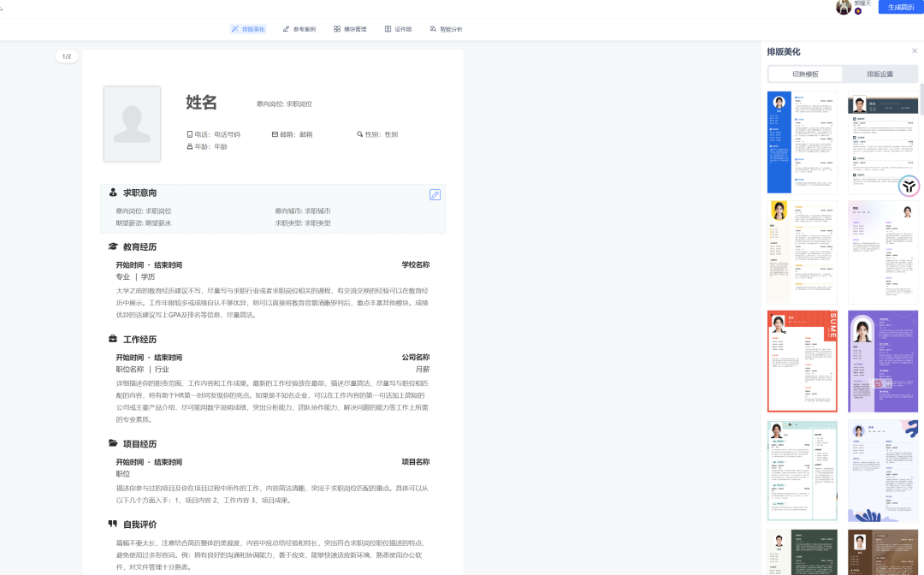Click the 工作经历 section heading
Viewport: 924px width, 575px height.
(139, 340)
